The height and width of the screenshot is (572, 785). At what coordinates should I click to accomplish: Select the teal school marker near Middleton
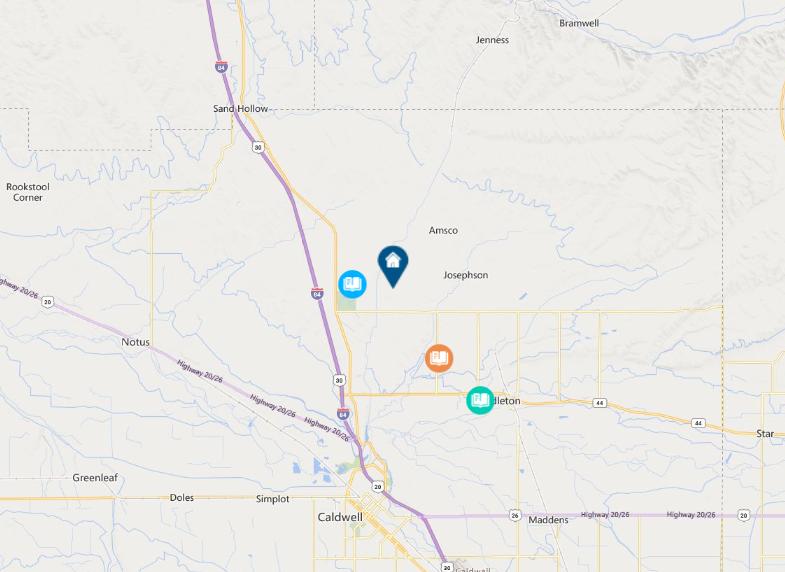[480, 400]
